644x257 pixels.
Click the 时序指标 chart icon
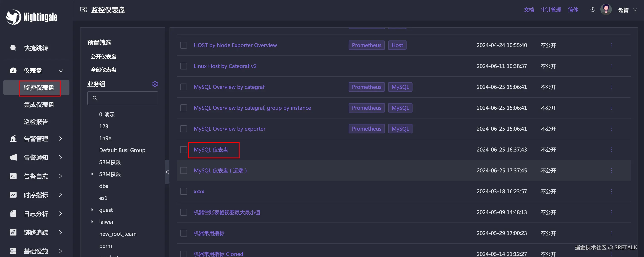(13, 195)
